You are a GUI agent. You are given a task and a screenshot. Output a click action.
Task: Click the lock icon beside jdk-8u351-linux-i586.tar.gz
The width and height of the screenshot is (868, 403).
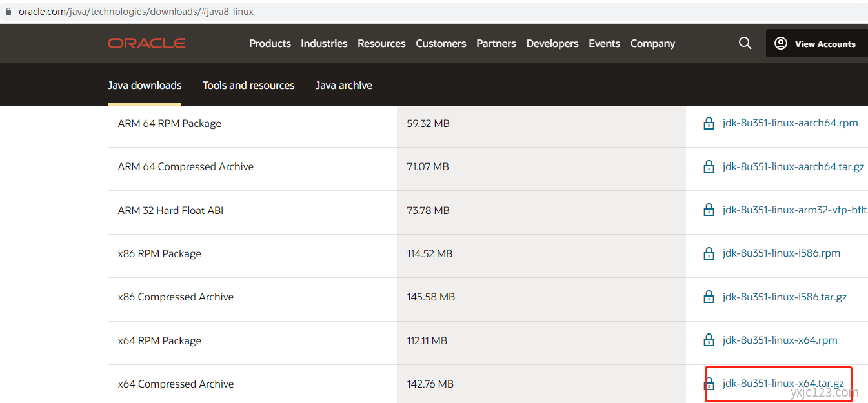click(709, 297)
